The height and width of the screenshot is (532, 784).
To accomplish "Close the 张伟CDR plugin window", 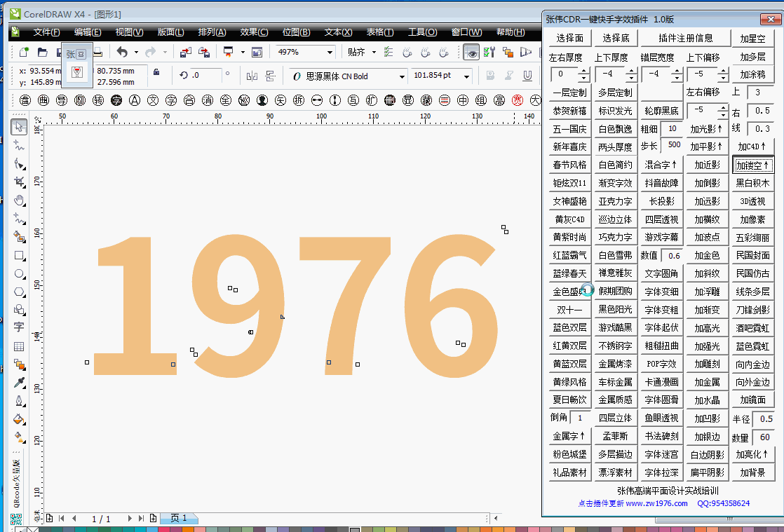I will pyautogui.click(x=771, y=19).
